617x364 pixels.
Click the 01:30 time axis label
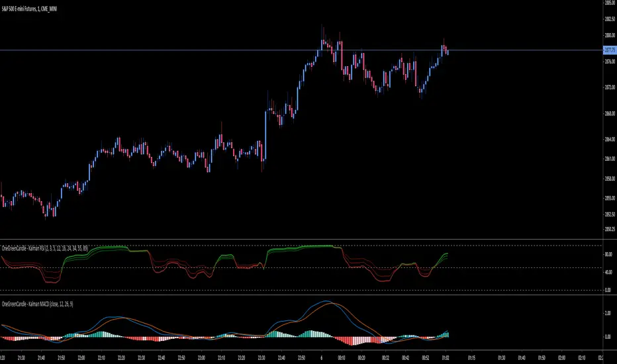[x=502, y=358]
